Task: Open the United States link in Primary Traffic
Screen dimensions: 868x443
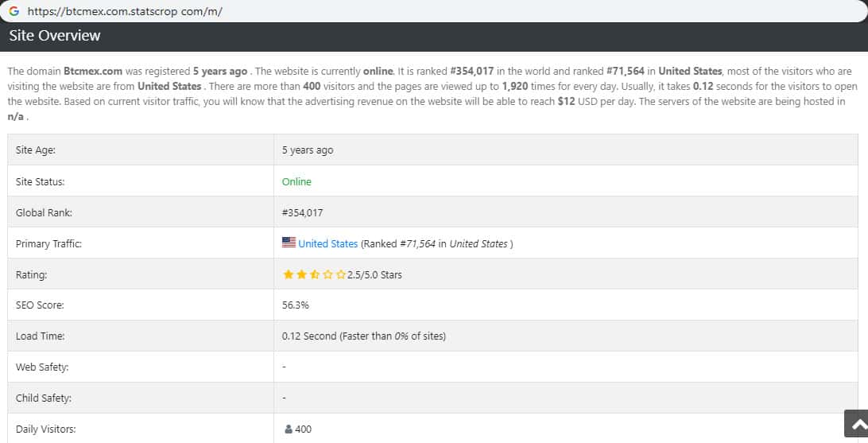Action: pyautogui.click(x=327, y=243)
